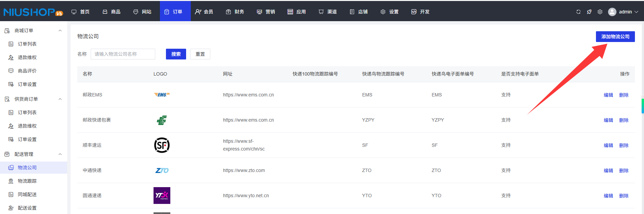Open 商品评价 in the sidebar
Image resolution: width=644 pixels, height=214 pixels.
click(27, 71)
